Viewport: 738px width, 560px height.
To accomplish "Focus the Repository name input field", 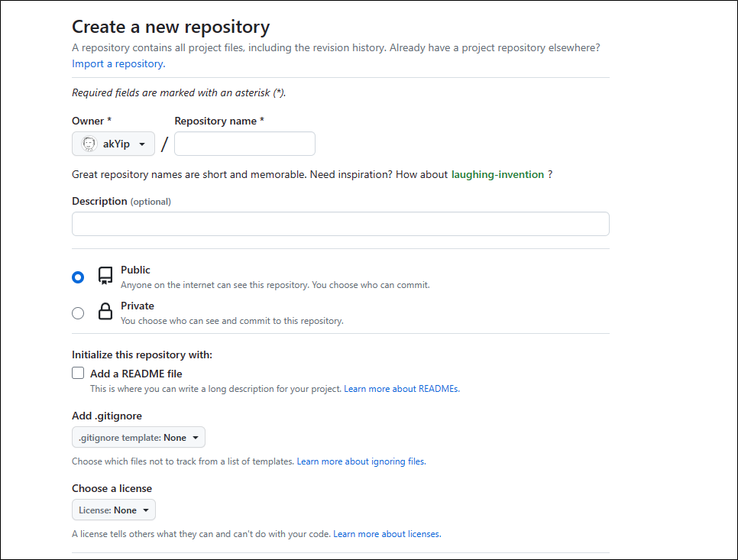I will (244, 144).
